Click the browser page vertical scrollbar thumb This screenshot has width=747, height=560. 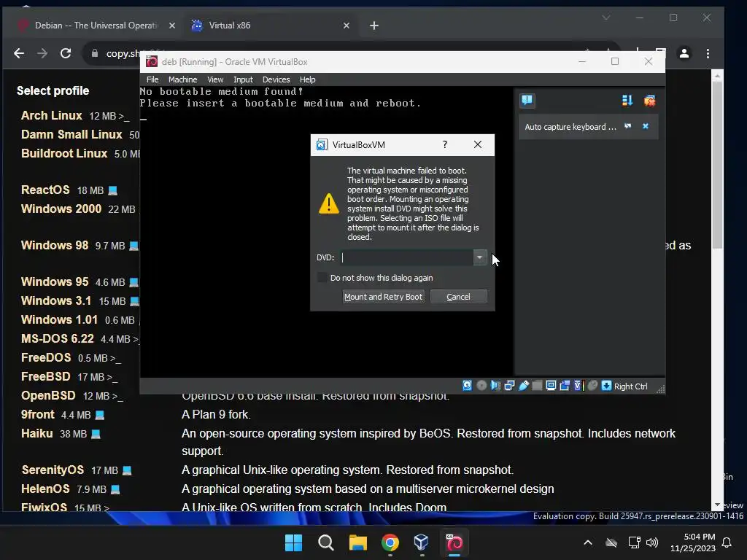(x=718, y=165)
